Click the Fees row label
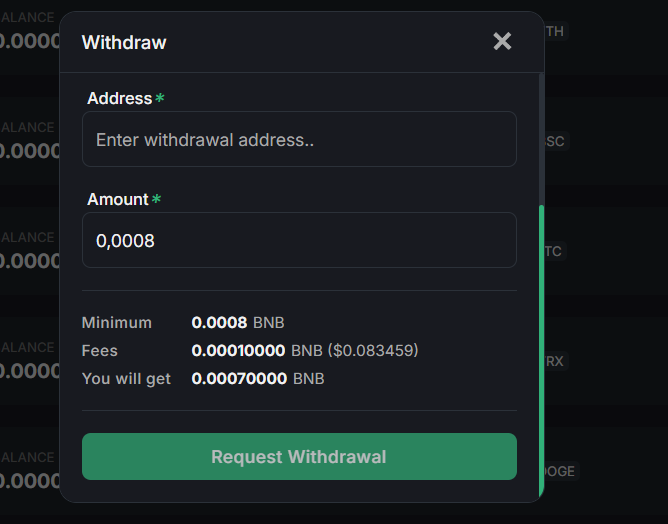The width and height of the screenshot is (668, 524). 100,351
